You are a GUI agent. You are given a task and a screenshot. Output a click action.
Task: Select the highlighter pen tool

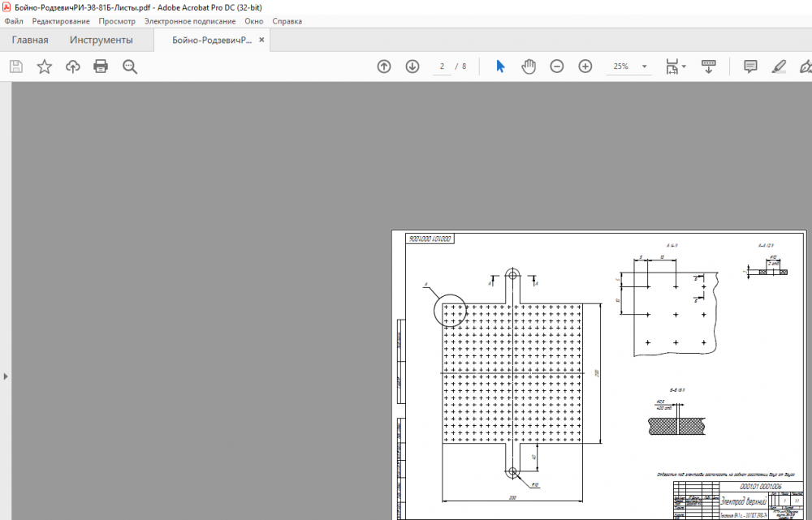(x=780, y=67)
